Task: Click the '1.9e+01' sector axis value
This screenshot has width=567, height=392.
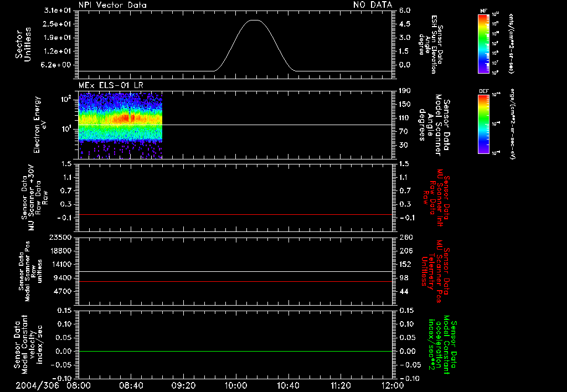Action: pyautogui.click(x=58, y=38)
